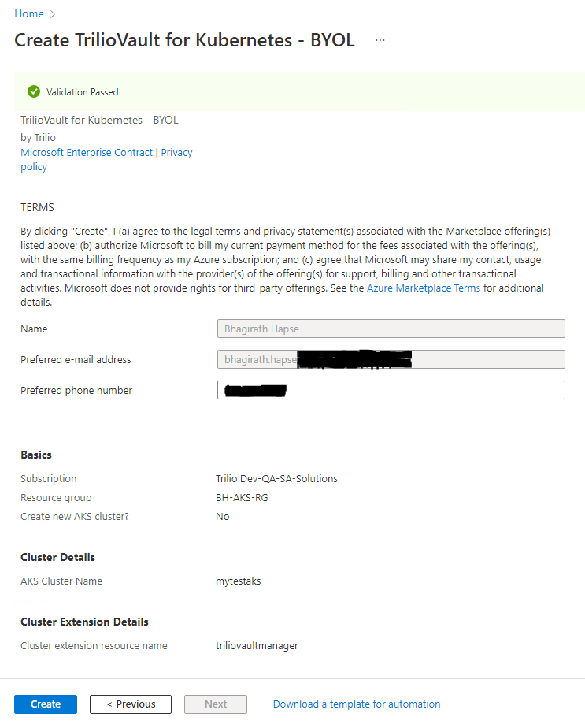Click the disabled Next button
This screenshot has width=585, height=728.
point(216,704)
